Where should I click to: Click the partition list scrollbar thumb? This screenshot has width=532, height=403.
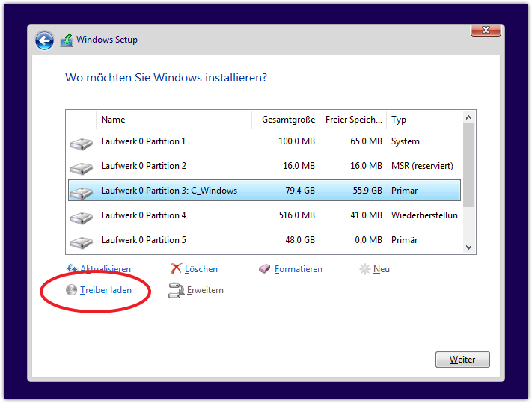tap(469, 165)
